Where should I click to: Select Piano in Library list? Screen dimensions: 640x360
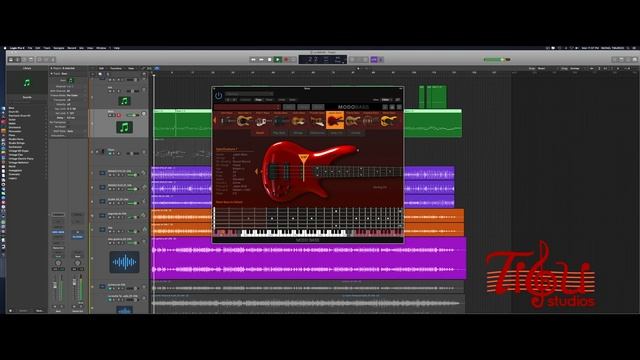click(12, 135)
